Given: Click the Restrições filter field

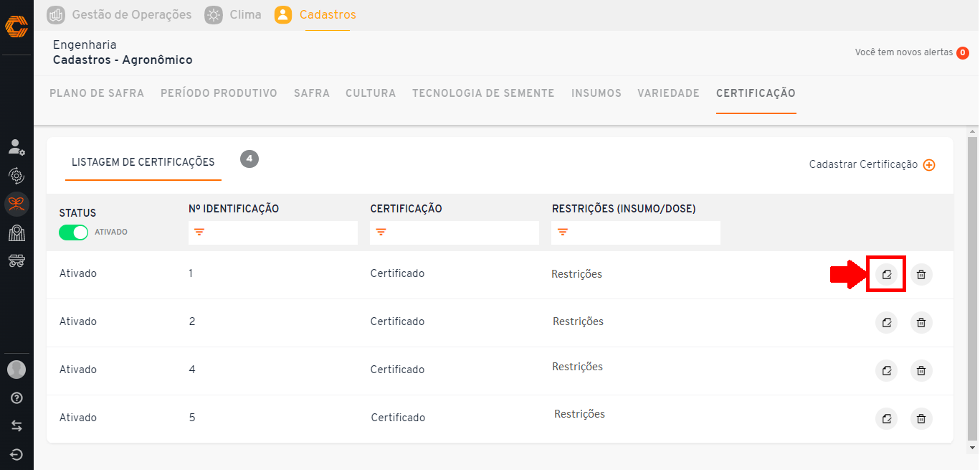Looking at the screenshot, I should click(x=636, y=232).
